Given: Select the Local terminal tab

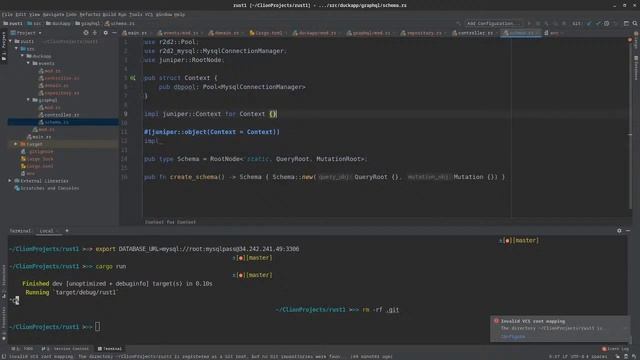Looking at the screenshot, I should click(47, 231).
